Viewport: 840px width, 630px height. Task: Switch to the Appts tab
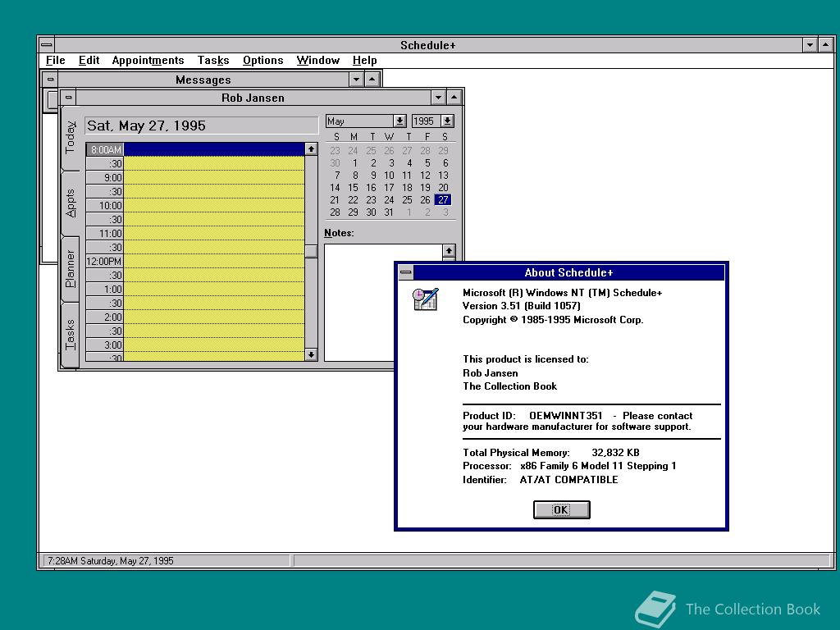click(x=71, y=203)
